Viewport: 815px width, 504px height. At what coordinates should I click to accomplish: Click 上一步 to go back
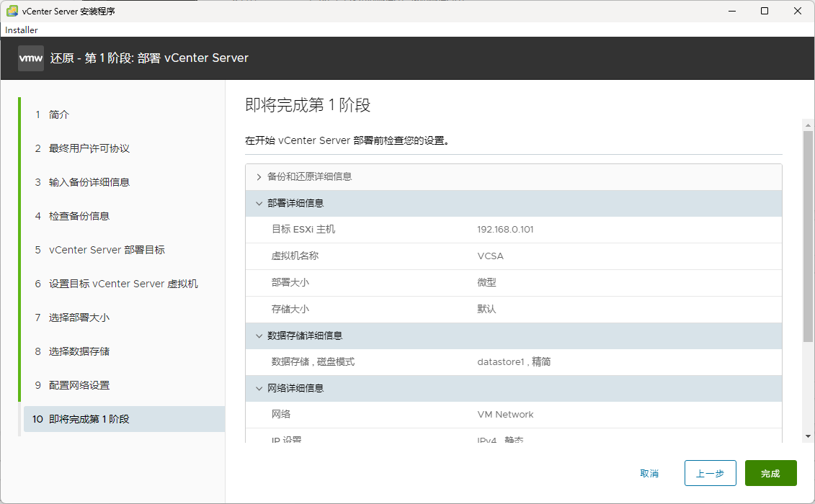click(x=710, y=473)
